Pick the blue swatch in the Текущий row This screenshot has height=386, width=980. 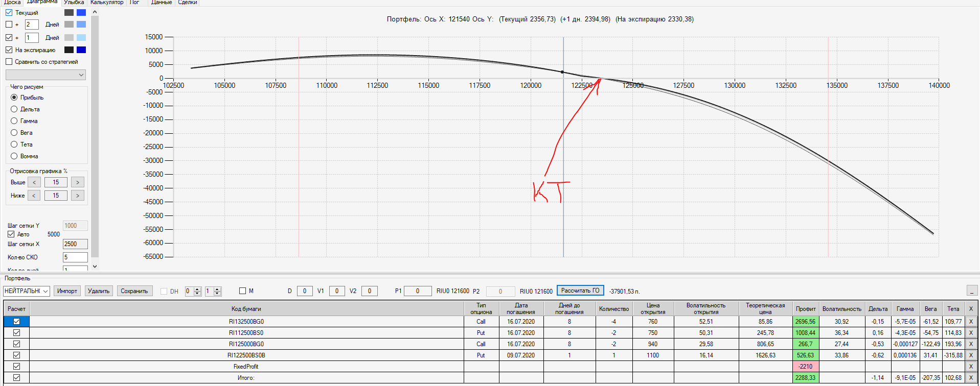(x=81, y=12)
